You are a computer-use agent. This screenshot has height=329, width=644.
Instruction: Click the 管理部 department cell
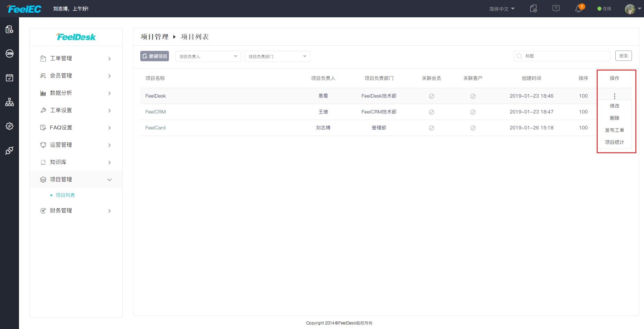(379, 128)
